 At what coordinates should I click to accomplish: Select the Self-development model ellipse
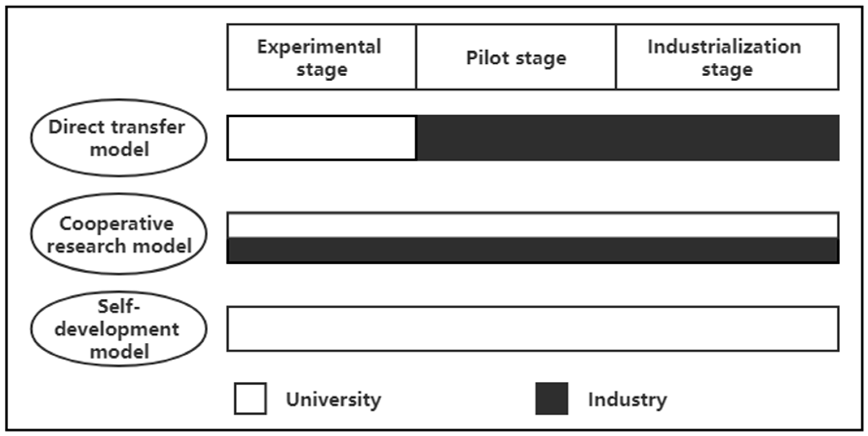[x=119, y=329]
